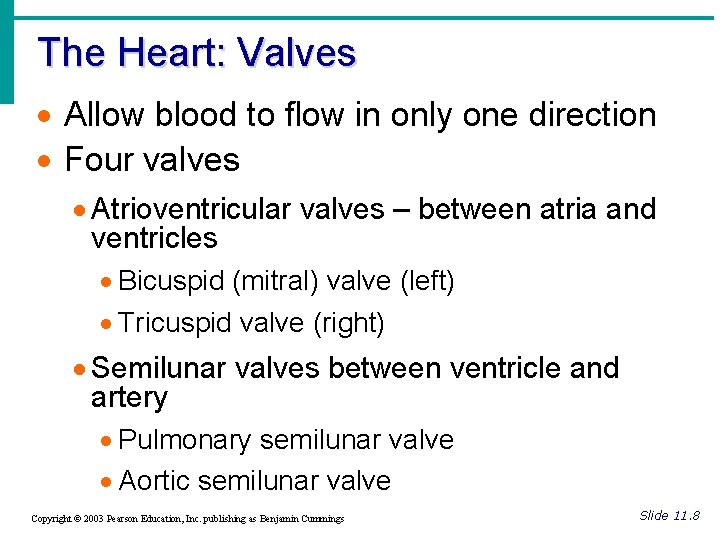Select the bullet dot before "Four valves"

pyautogui.click(x=44, y=162)
